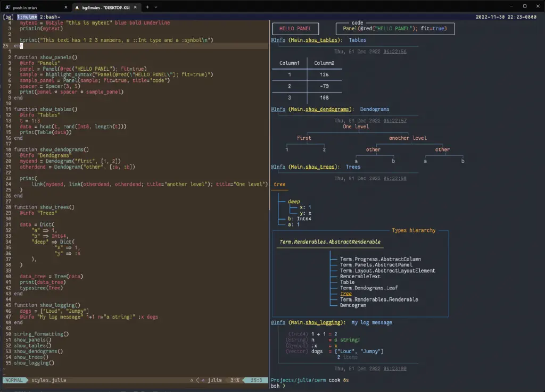
Task: Click the orange "tree" root label
Action: (x=279, y=185)
